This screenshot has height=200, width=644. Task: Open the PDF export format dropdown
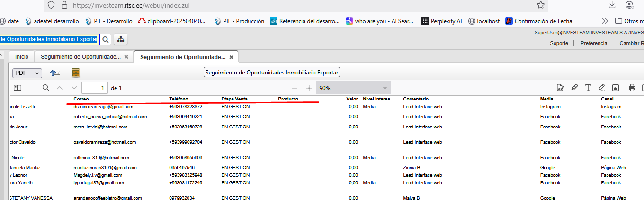coord(27,73)
